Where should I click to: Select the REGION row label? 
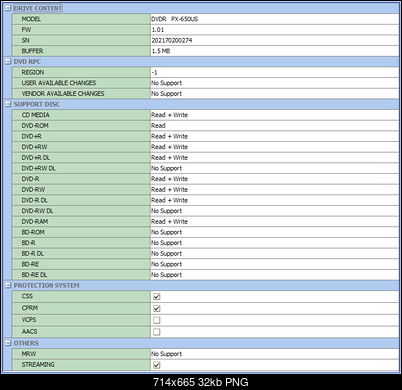pos(33,72)
